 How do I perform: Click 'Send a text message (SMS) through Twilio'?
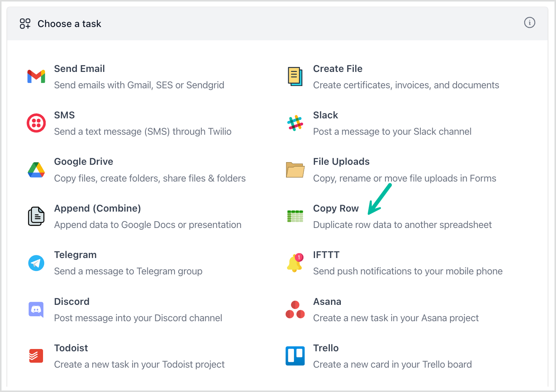(143, 131)
